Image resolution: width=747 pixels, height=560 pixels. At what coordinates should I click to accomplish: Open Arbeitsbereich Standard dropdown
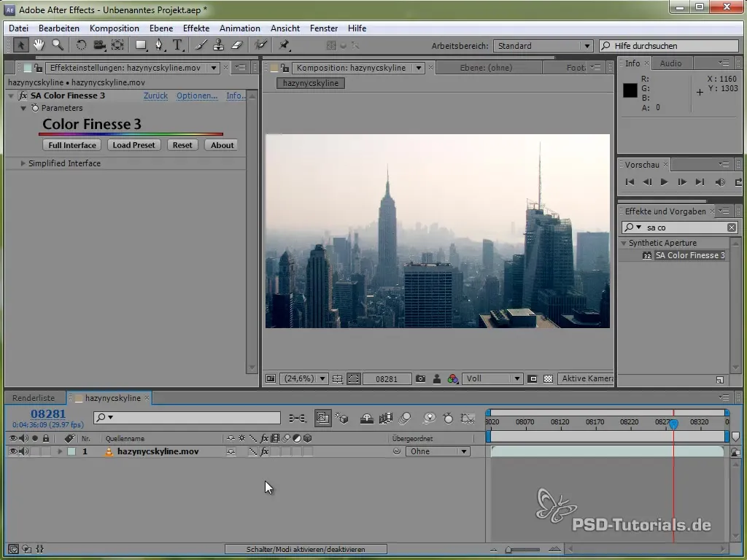pos(543,46)
